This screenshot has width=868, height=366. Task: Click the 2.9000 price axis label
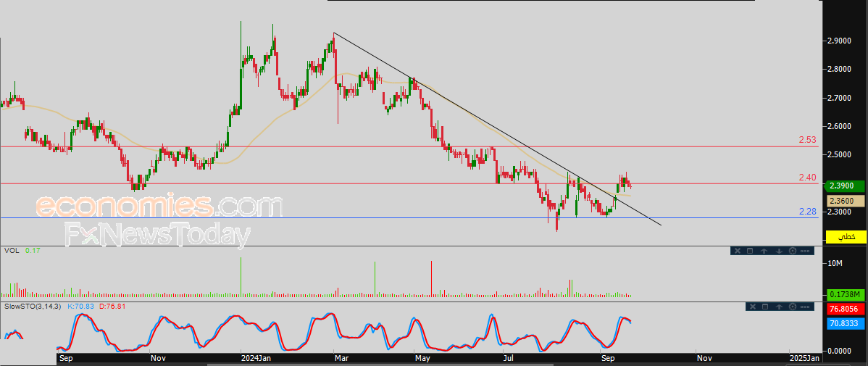point(839,41)
